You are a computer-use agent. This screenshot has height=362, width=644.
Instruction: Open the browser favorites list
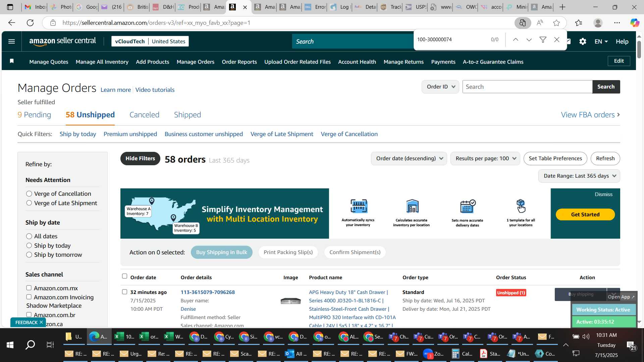[x=579, y=23]
